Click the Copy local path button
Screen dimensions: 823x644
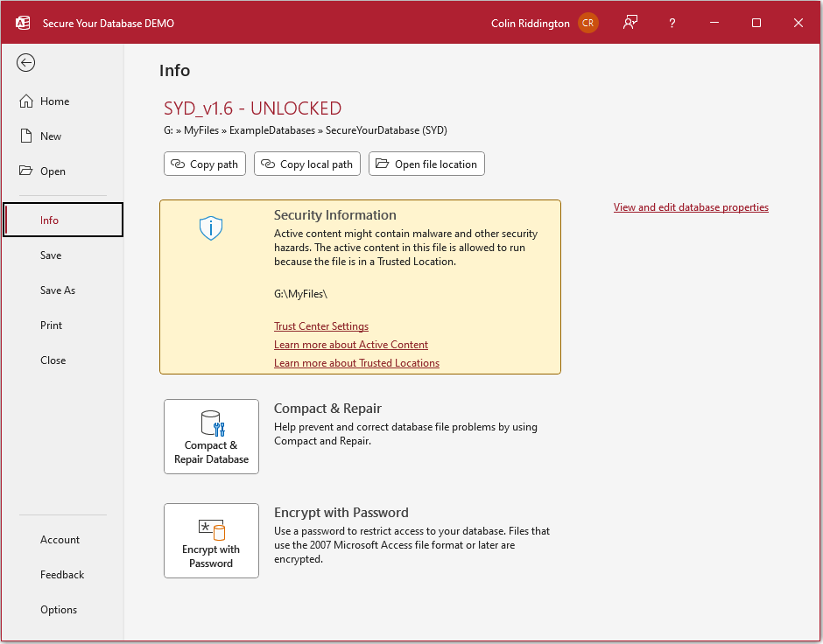[307, 164]
